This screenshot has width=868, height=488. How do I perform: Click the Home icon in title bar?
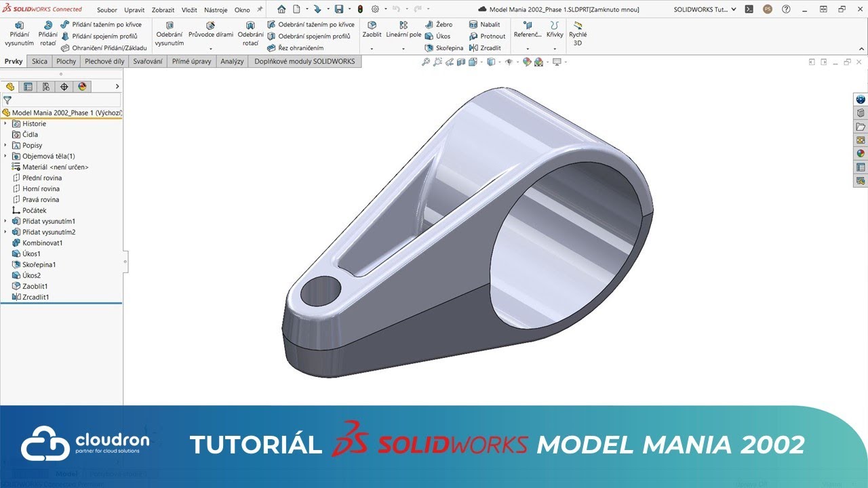click(281, 9)
